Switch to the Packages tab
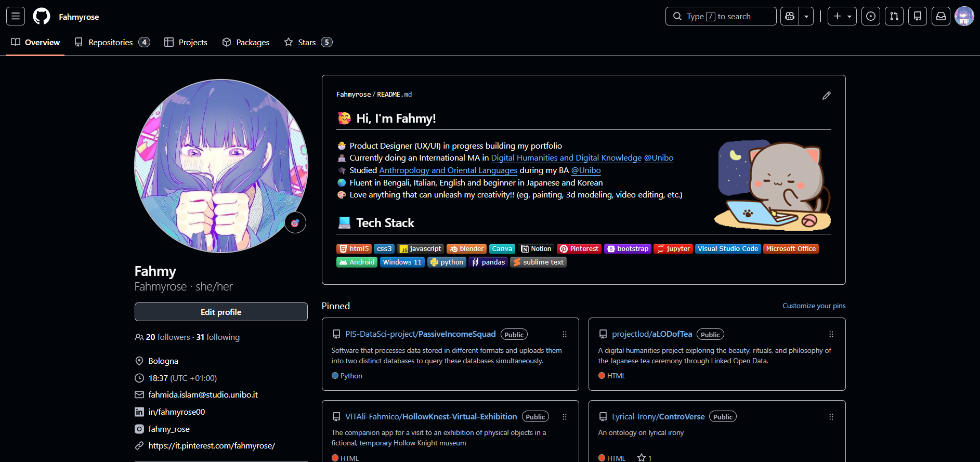980x462 pixels. [x=246, y=42]
